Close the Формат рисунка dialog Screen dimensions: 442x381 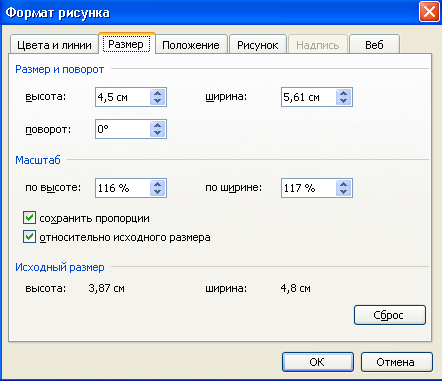pos(429,12)
